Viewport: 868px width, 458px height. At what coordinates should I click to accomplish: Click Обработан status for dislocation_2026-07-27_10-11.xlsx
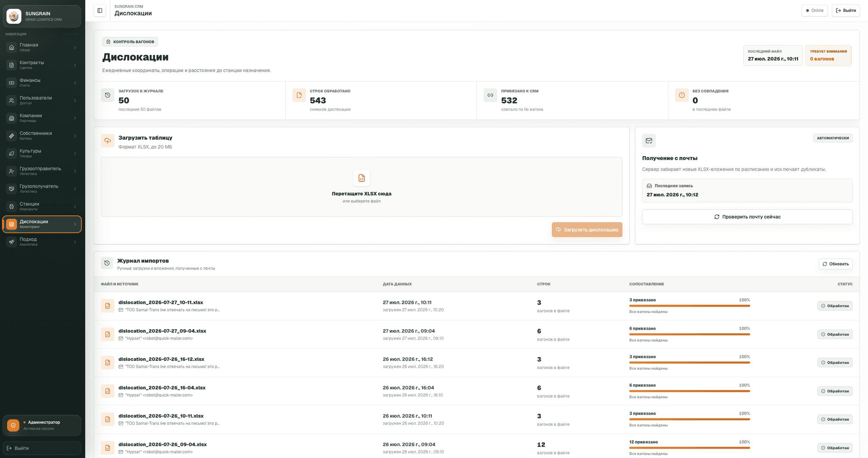pos(835,306)
